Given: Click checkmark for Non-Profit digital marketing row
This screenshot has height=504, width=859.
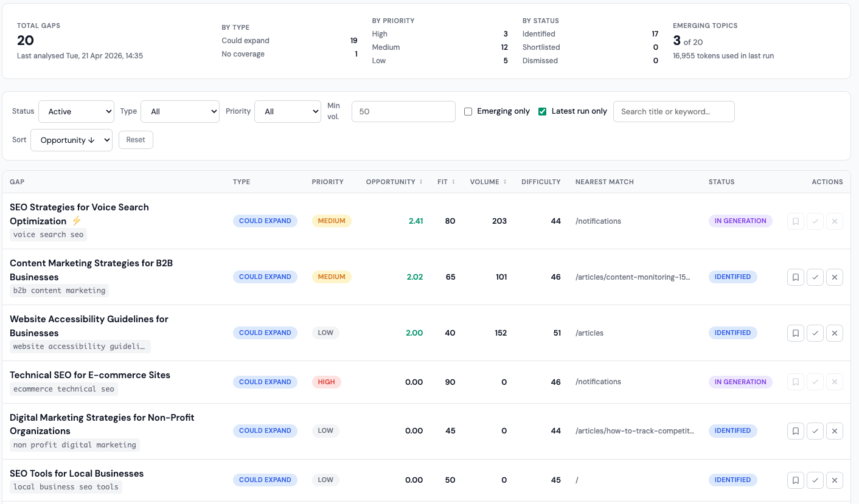Looking at the screenshot, I should 815,431.
